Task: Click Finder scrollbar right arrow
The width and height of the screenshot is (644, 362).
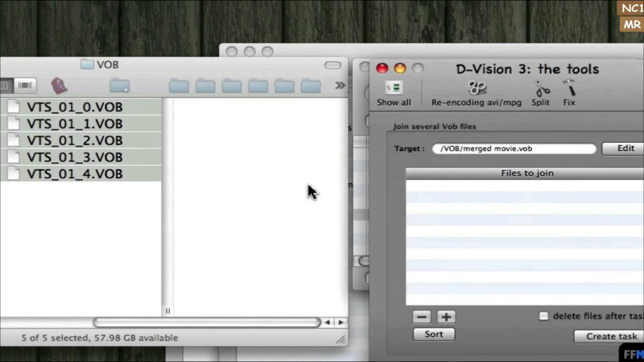Action: [x=341, y=322]
